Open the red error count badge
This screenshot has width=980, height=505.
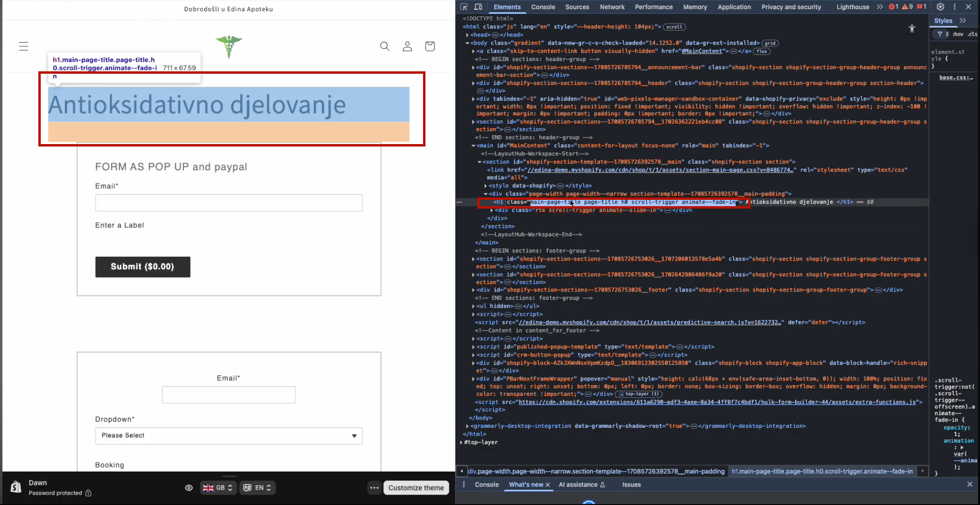click(x=894, y=7)
